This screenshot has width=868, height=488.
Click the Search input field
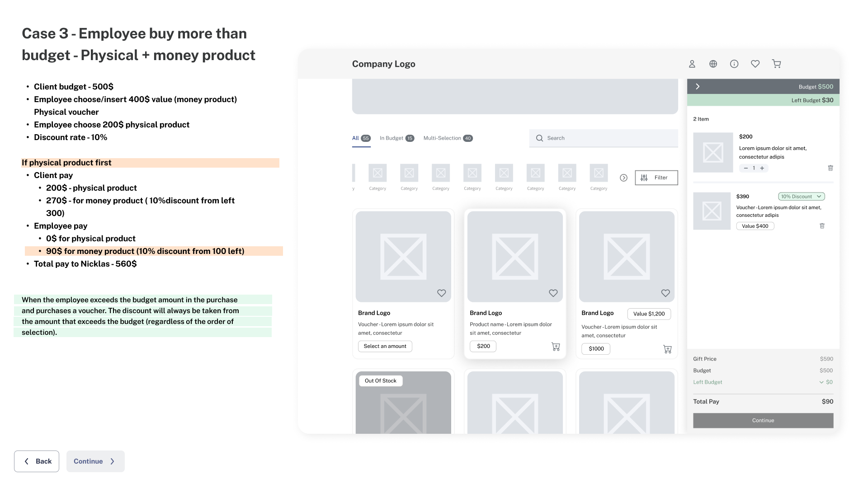pos(604,138)
